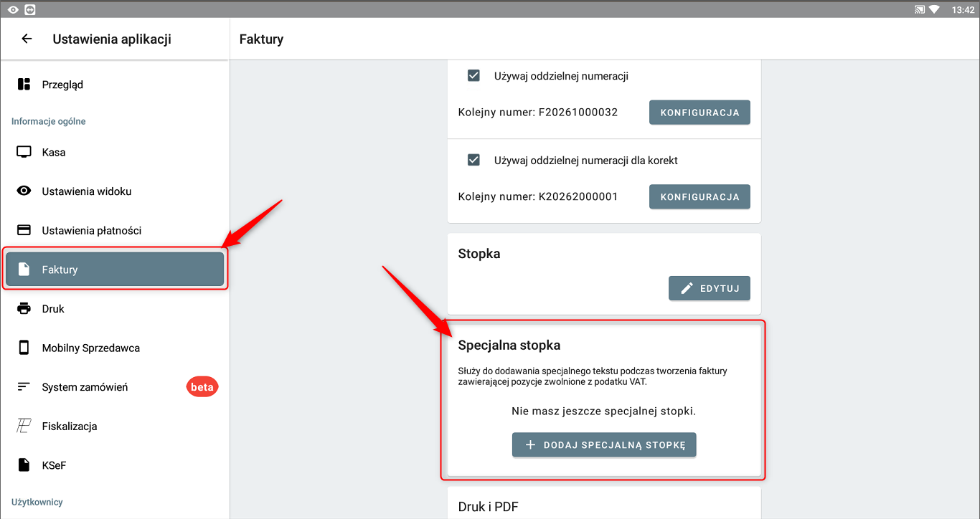Click the Ustawienia widoku eye icon
Viewport: 980px width, 519px height.
pos(24,191)
